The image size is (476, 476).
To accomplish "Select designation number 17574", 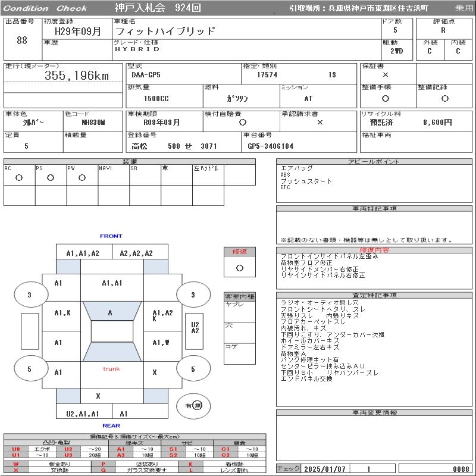I will (267, 75).
